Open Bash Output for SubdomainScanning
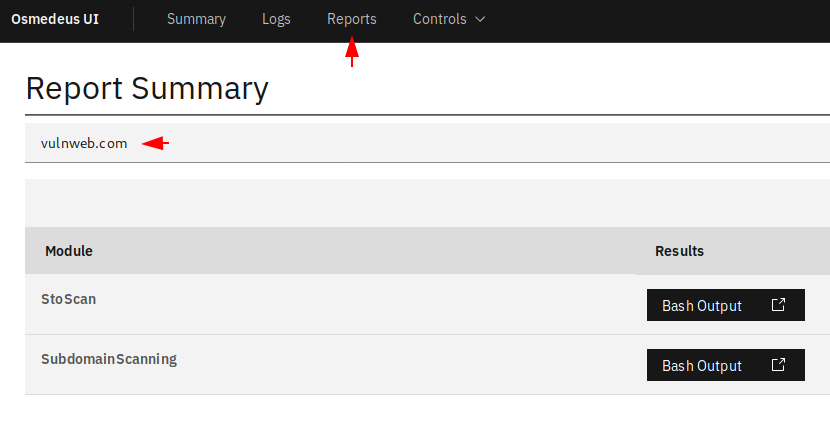Image resolution: width=830 pixels, height=431 pixels. [x=726, y=365]
